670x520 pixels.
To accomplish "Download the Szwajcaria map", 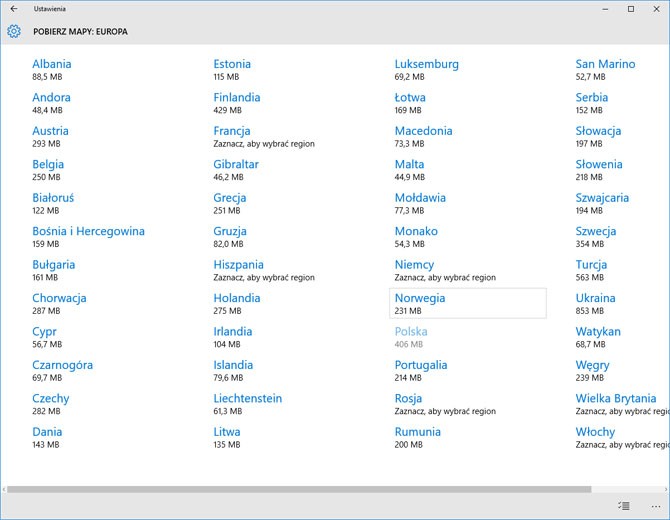I will point(602,203).
